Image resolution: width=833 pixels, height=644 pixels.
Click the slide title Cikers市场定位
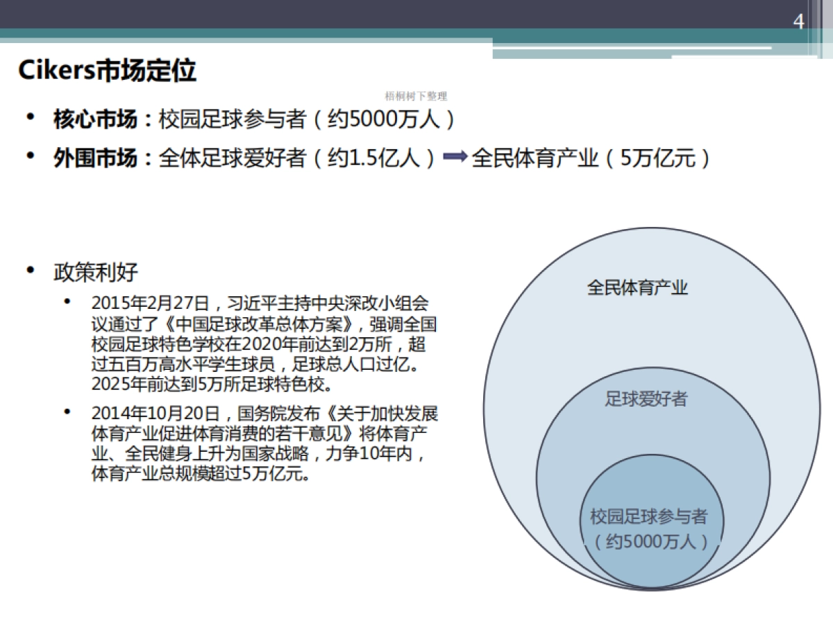[x=108, y=69]
